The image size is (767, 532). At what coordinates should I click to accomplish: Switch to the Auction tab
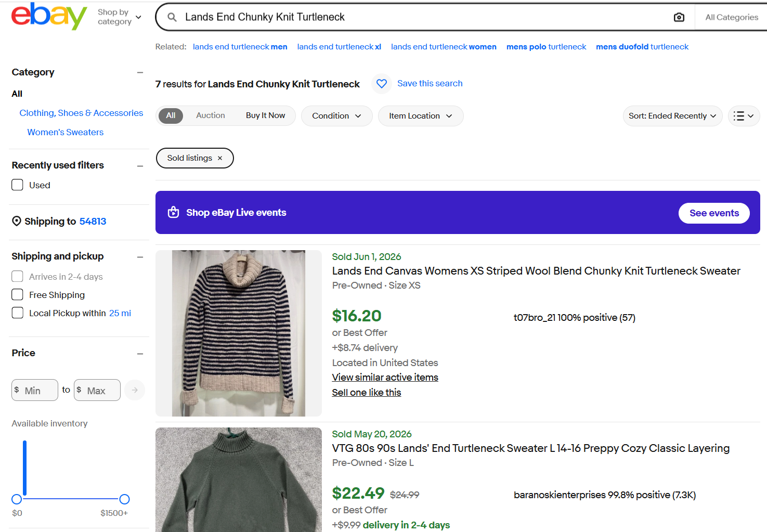click(x=211, y=115)
